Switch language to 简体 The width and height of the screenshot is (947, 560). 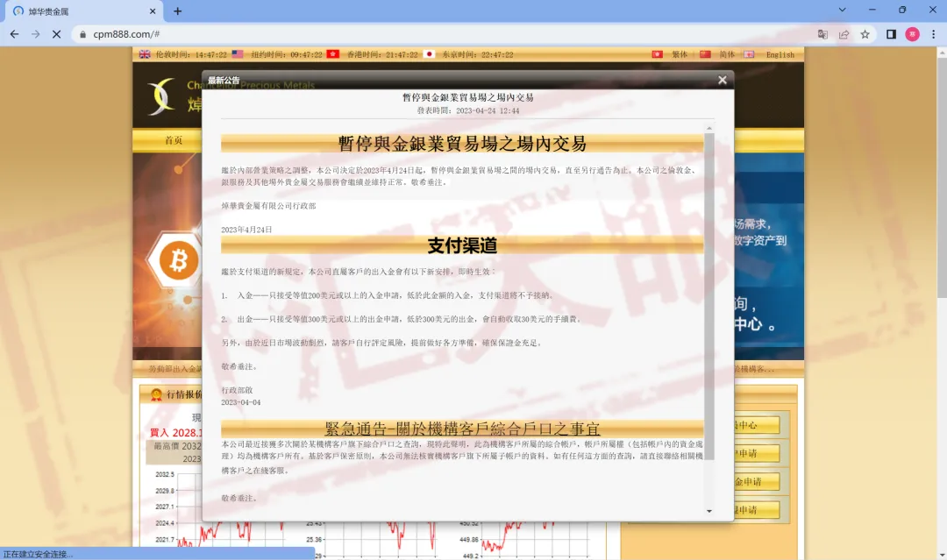(727, 54)
